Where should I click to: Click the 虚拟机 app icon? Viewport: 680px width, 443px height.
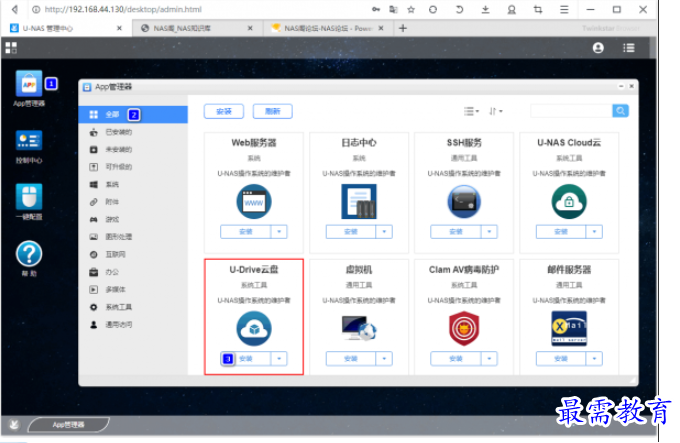[x=359, y=329]
